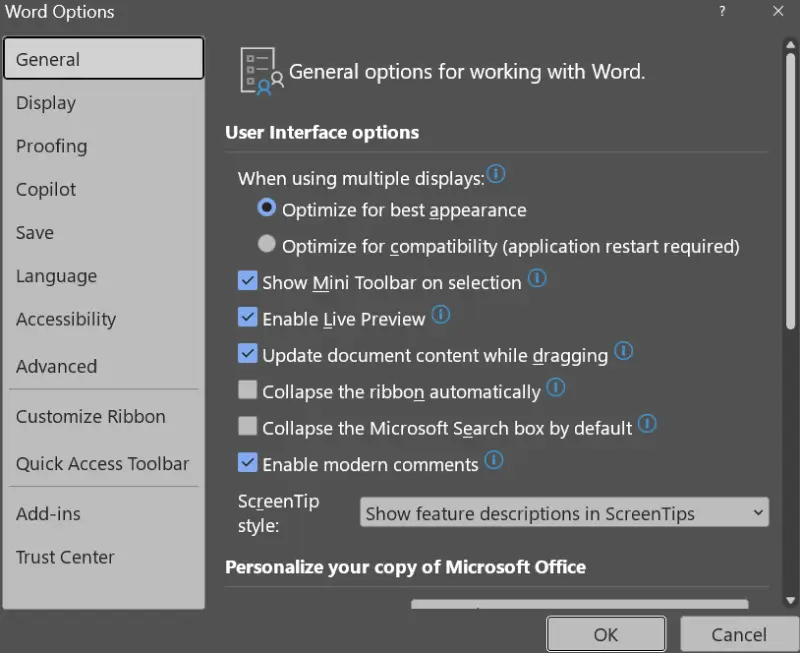Click info icon next to Show Mini Toolbar
The image size is (800, 653).
pyautogui.click(x=537, y=279)
